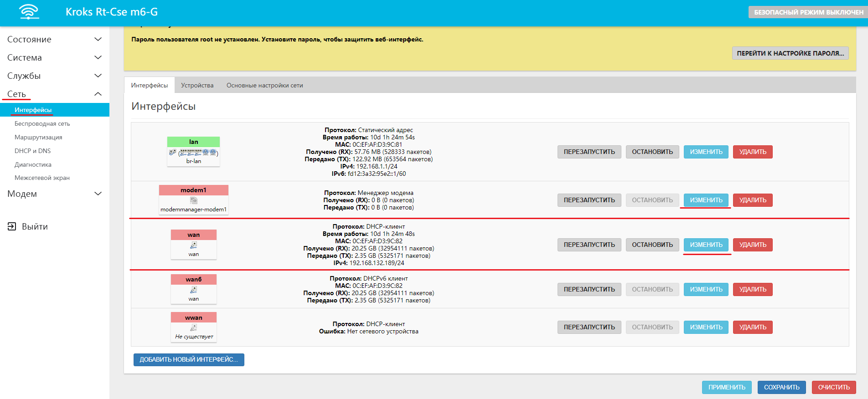
Task: Click the wan6 interface device icon
Action: 194,290
